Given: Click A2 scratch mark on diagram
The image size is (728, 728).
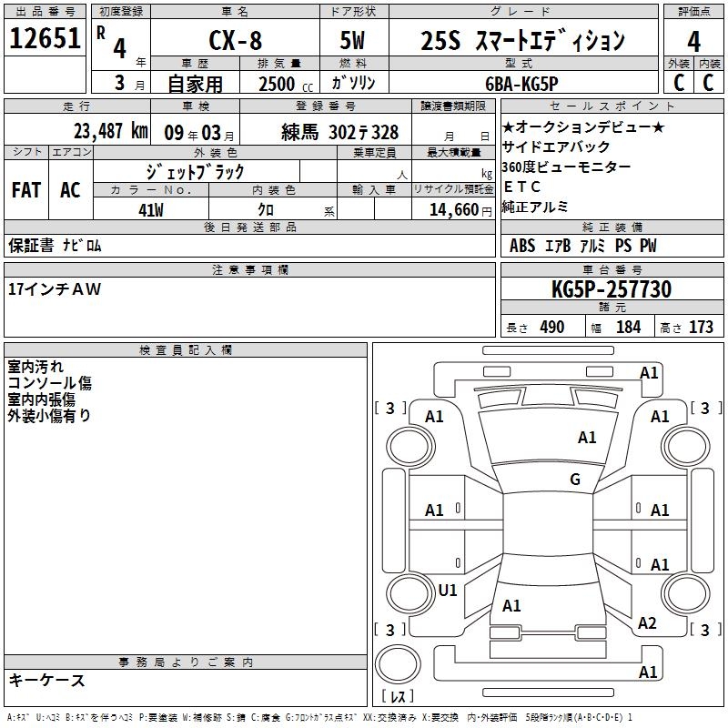Looking at the screenshot, I should click(647, 622).
